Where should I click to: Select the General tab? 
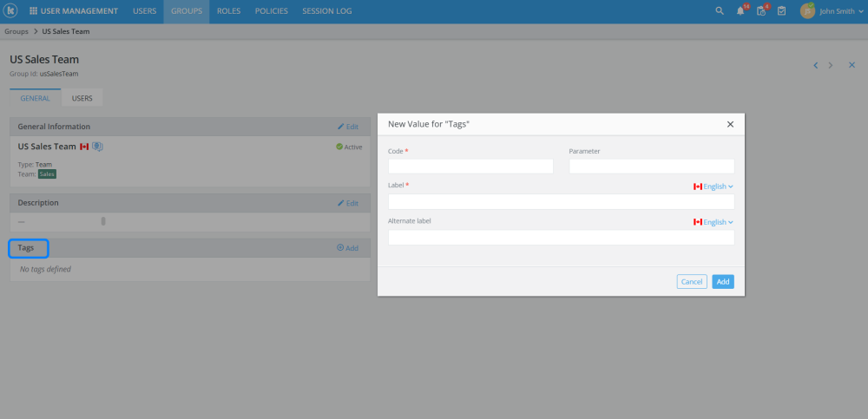click(36, 99)
